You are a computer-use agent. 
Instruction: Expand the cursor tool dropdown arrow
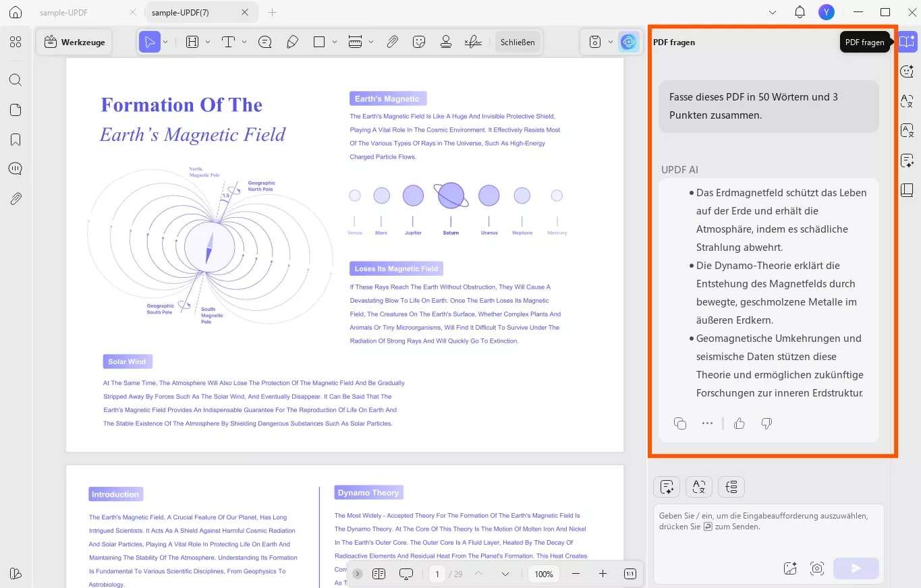pyautogui.click(x=166, y=42)
